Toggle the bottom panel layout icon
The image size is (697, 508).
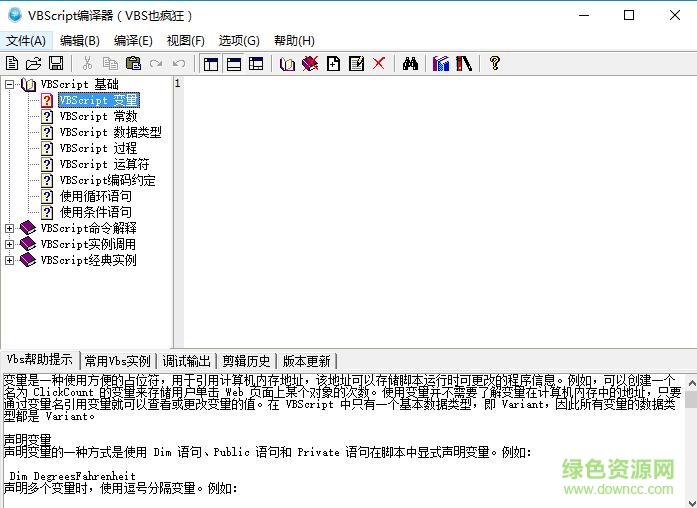pos(234,64)
